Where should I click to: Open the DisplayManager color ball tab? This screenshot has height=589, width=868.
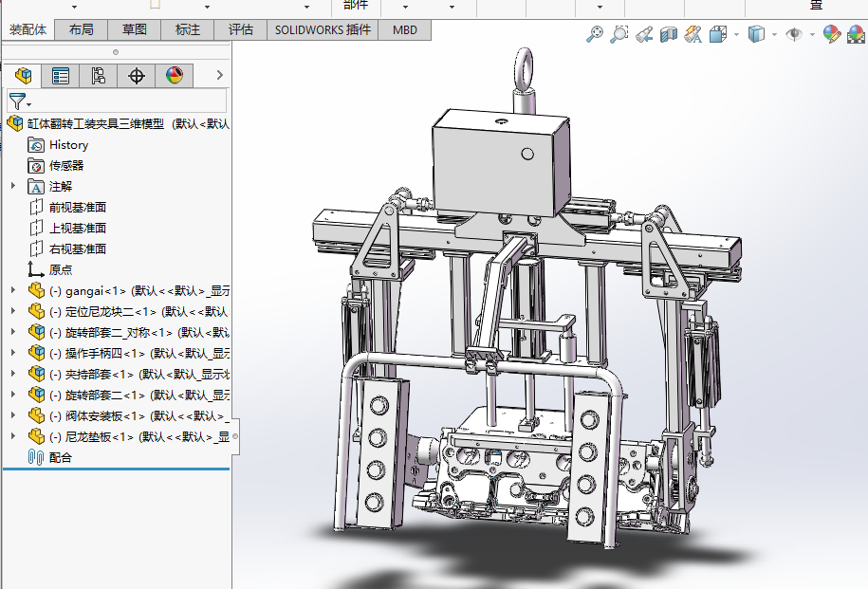click(x=174, y=76)
